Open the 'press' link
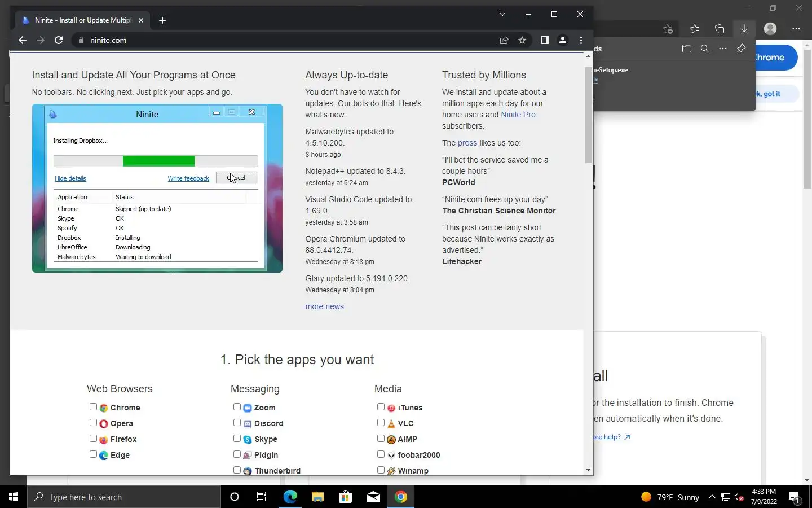812x508 pixels. click(x=467, y=143)
